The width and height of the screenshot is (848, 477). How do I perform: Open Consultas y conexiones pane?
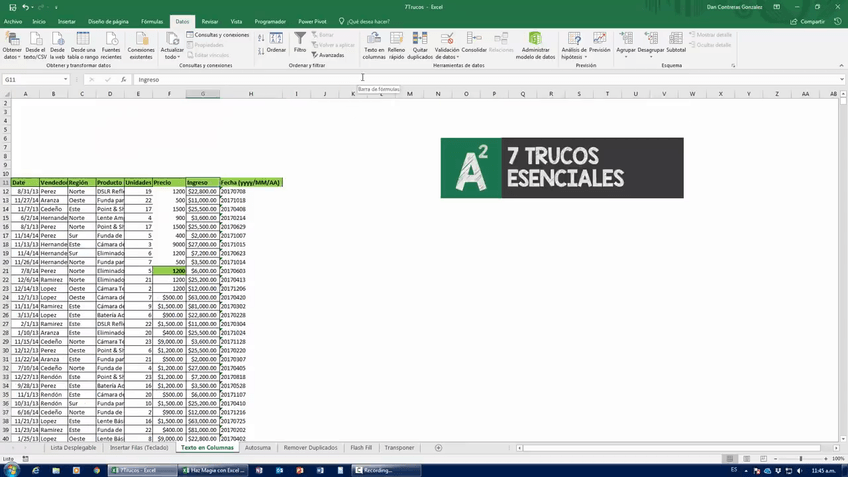[218, 35]
